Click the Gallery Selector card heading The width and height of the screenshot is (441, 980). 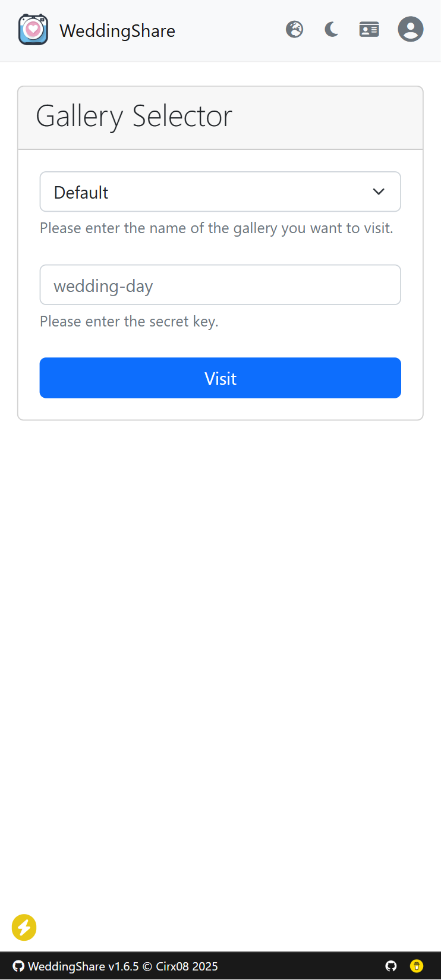click(x=134, y=116)
